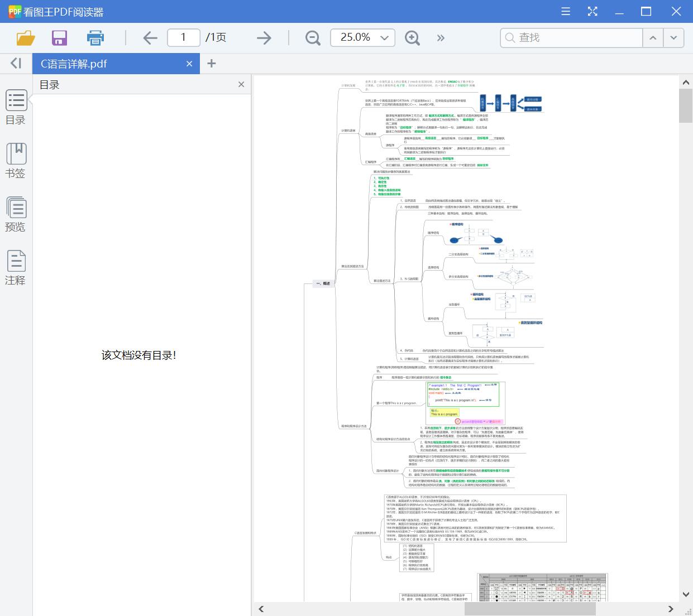Expand search options dropdown arrow
The width and height of the screenshot is (693, 616).
tap(673, 37)
